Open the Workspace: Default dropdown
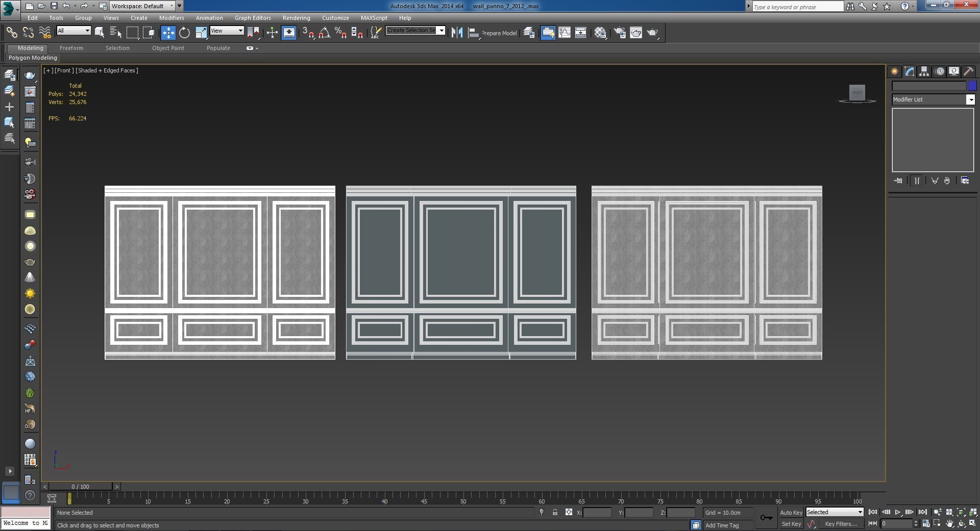Viewport: 980px width, 531px height. pyautogui.click(x=142, y=6)
